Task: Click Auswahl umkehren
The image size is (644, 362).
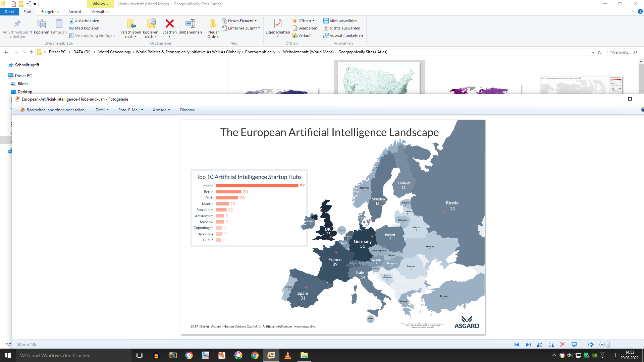Action: [x=343, y=36]
